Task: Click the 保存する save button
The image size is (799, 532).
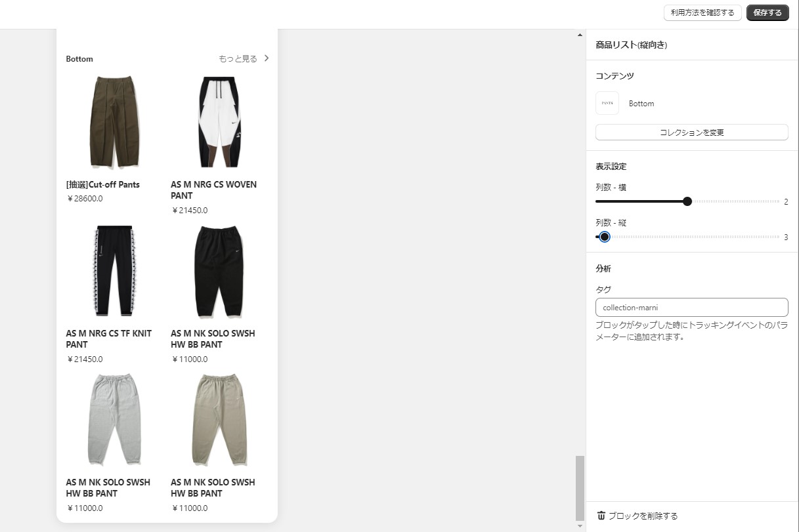Action: (x=767, y=13)
